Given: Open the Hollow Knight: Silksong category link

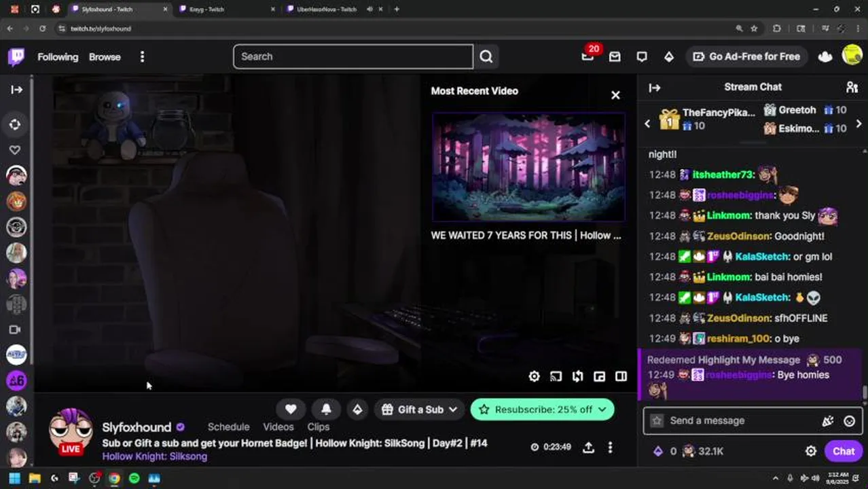Looking at the screenshot, I should click(x=155, y=456).
